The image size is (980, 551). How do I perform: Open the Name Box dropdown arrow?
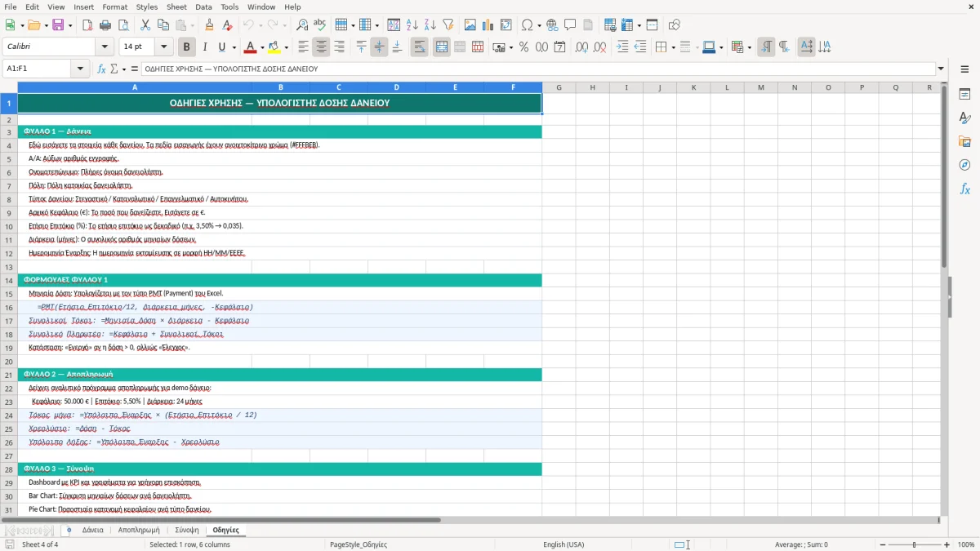click(x=81, y=69)
